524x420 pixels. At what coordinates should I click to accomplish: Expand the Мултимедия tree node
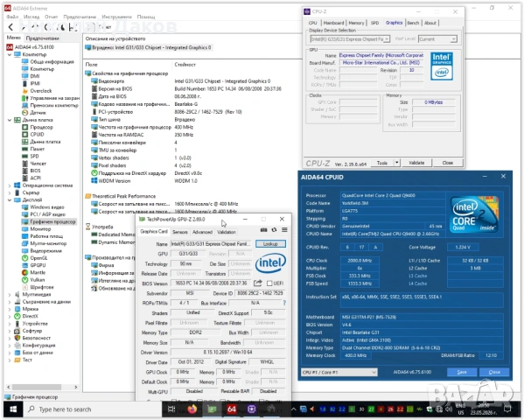pyautogui.click(x=10, y=295)
